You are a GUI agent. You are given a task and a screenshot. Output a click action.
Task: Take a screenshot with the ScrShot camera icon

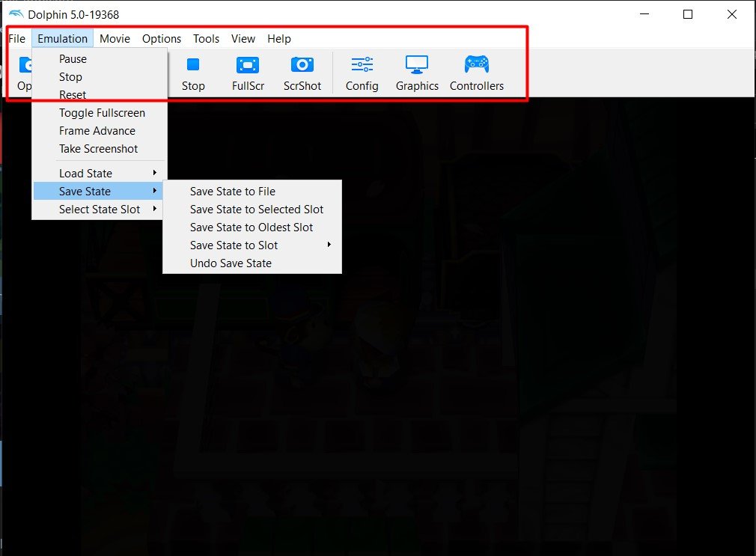pos(302,64)
